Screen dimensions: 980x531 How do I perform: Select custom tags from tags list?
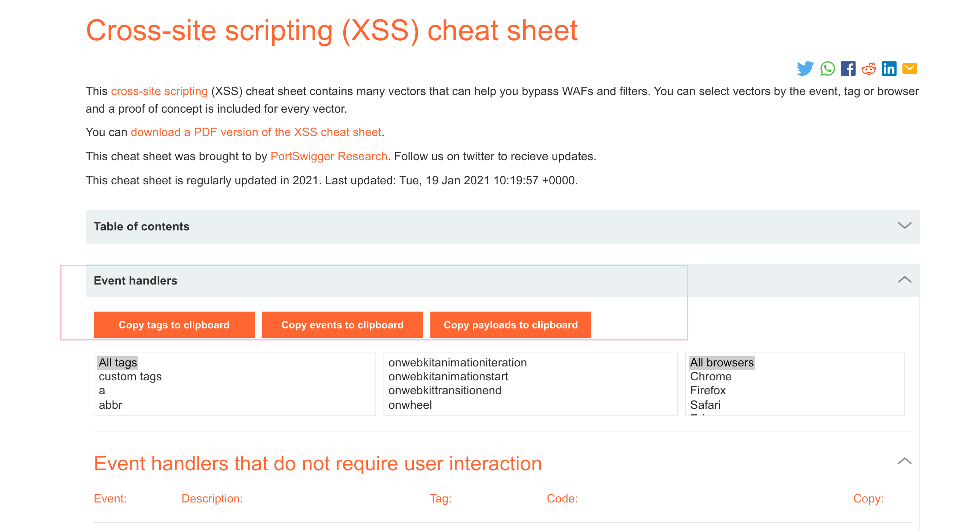point(130,377)
